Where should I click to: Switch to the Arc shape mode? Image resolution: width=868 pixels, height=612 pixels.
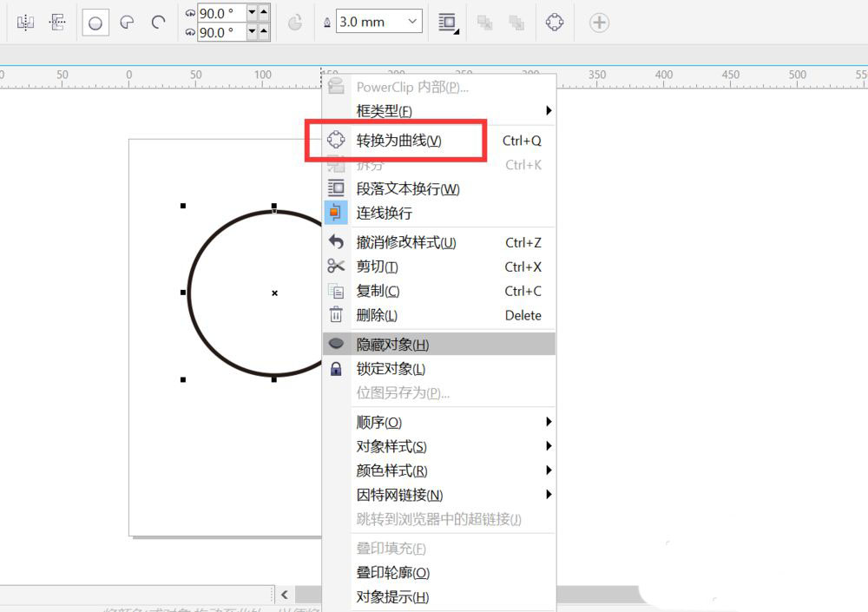point(158,23)
